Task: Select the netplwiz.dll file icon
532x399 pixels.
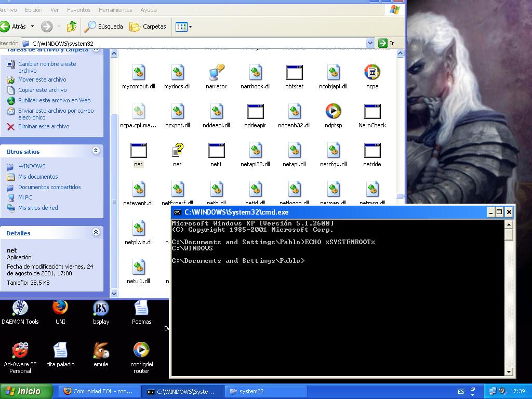Action: tap(138, 228)
